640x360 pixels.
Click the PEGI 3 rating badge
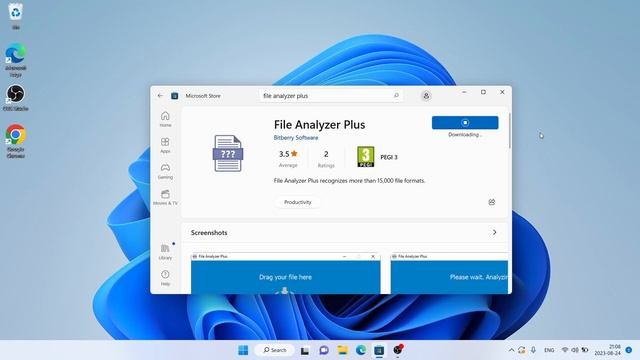366,157
